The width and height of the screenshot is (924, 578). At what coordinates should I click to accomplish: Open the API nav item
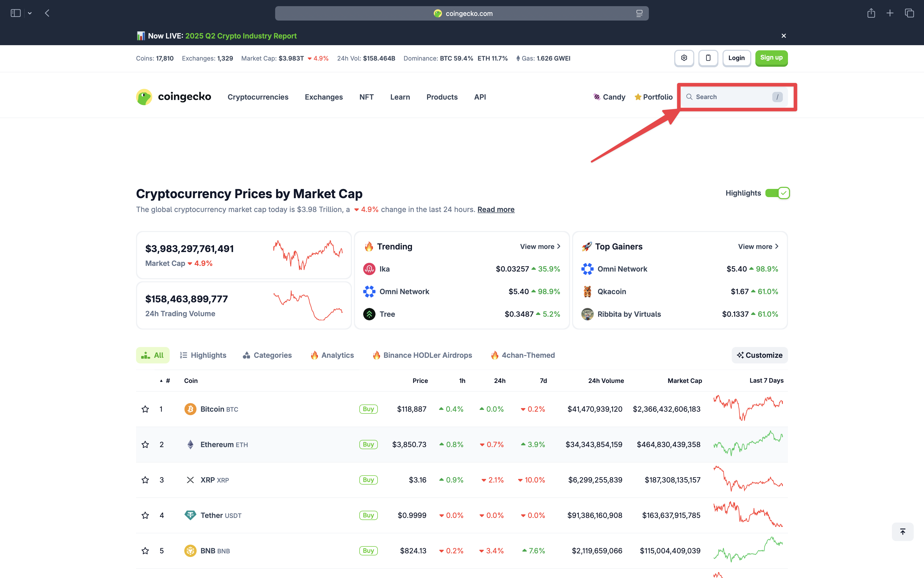point(480,97)
